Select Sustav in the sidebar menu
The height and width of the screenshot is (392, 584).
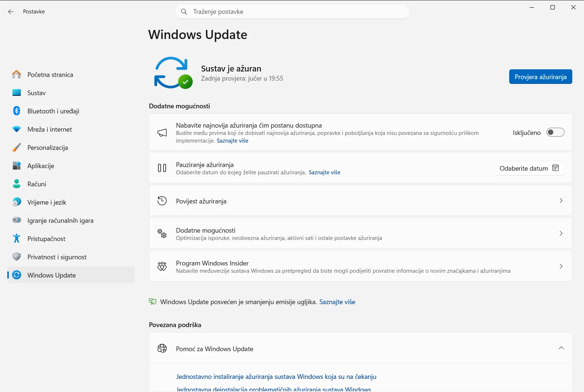point(71,93)
